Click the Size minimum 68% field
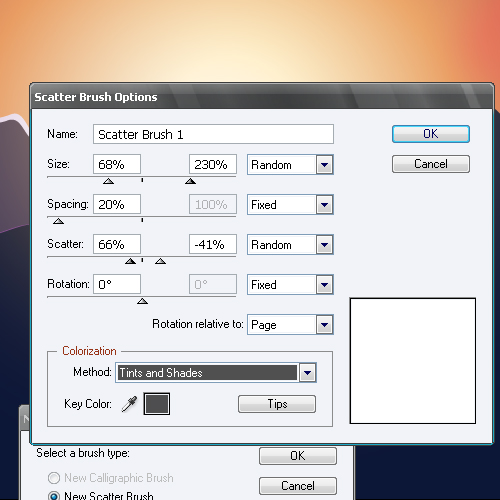Viewport: 500px width, 500px height. click(x=117, y=164)
